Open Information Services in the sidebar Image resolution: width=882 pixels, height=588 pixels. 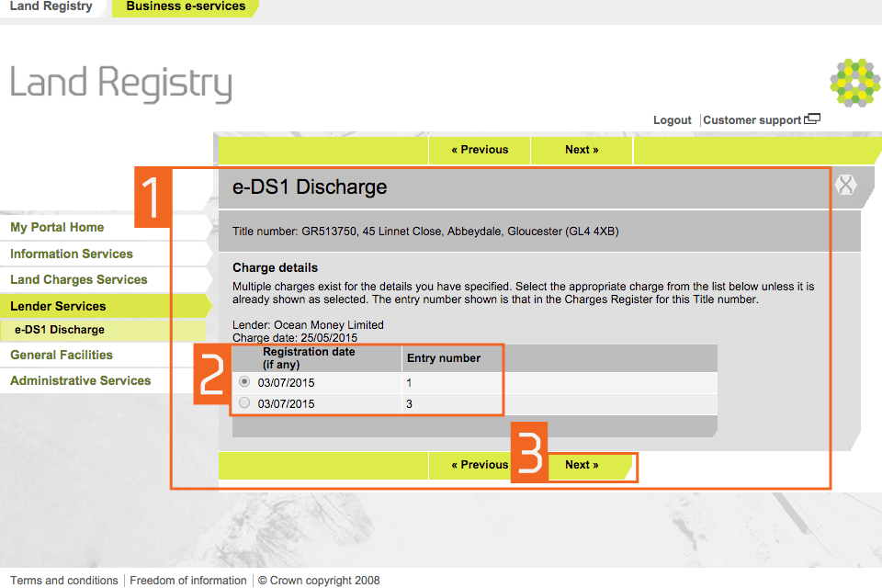coord(72,254)
